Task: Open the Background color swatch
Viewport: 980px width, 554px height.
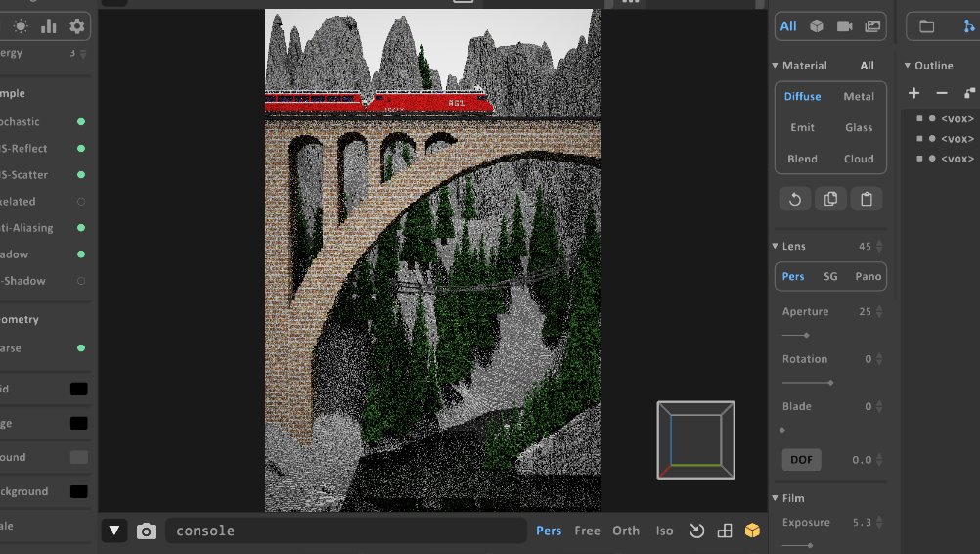Action: 79,491
